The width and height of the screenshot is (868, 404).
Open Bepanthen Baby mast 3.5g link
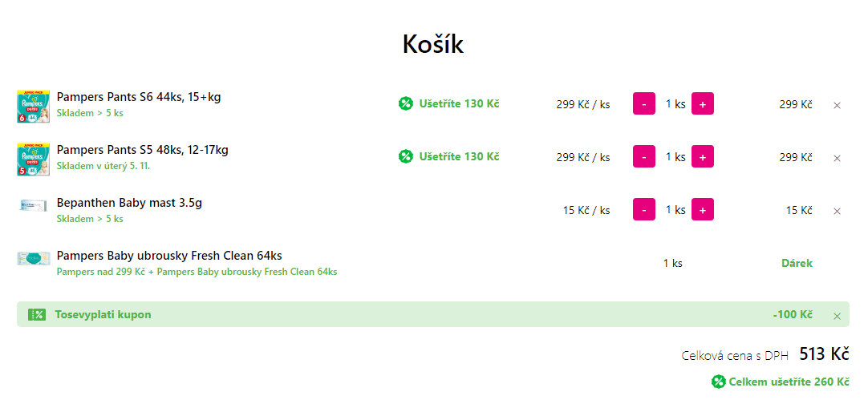point(129,203)
